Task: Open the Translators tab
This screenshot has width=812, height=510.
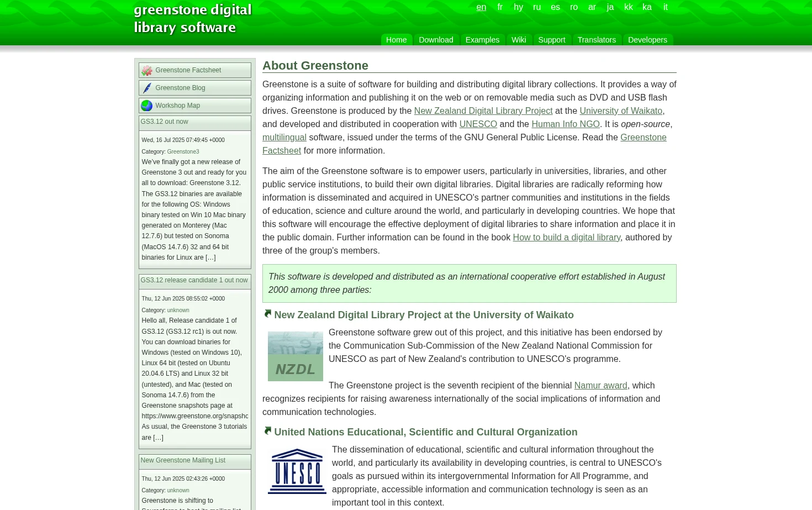Action: coord(597,40)
